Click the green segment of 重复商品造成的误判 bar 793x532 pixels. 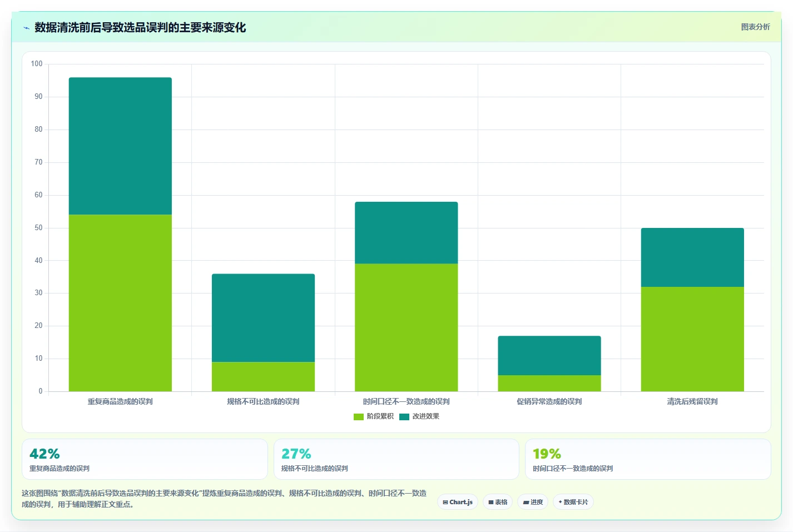pyautogui.click(x=120, y=303)
